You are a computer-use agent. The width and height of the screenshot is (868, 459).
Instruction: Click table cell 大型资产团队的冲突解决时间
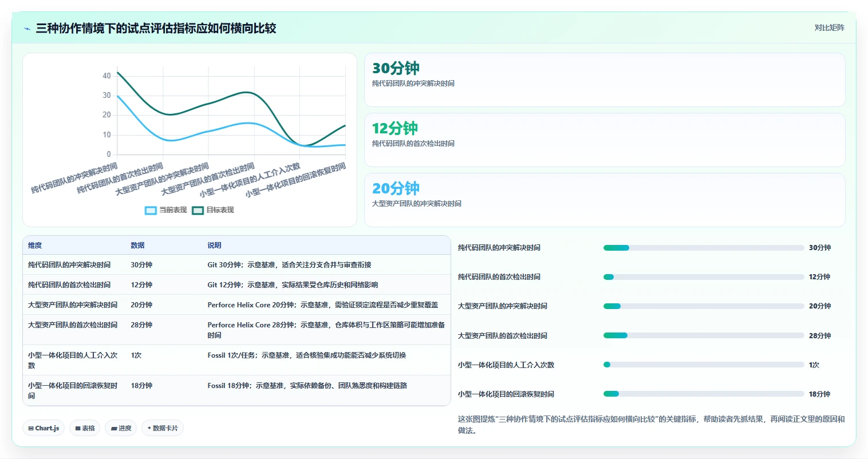point(73,305)
